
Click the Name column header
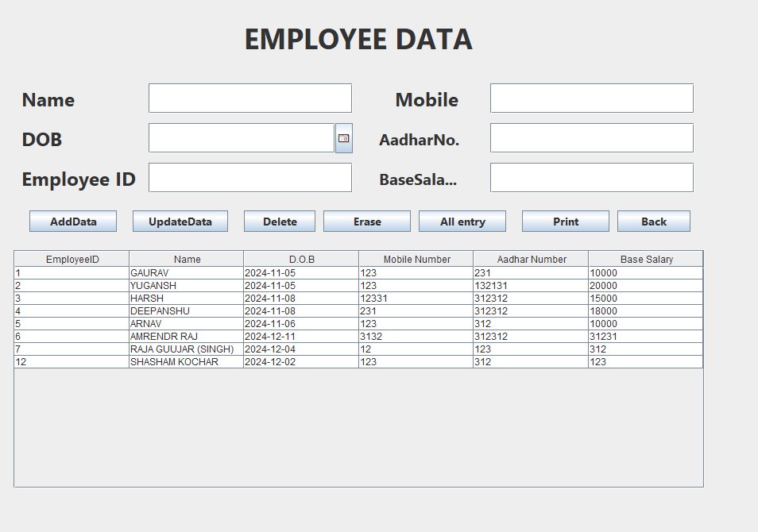click(186, 258)
